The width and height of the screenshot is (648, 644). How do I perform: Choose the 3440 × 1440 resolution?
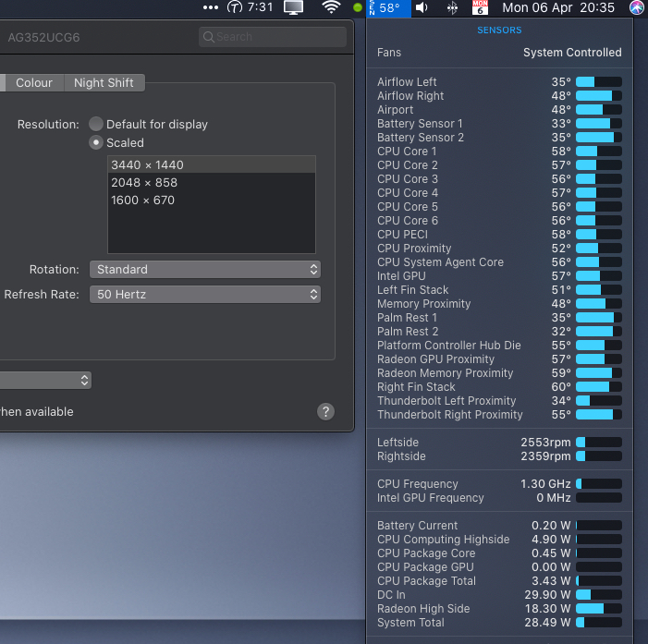pyautogui.click(x=212, y=164)
